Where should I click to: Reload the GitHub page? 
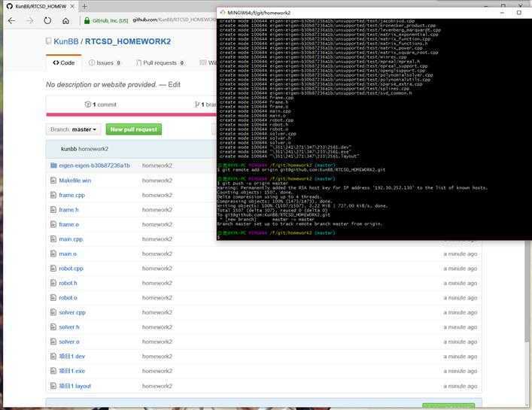coord(47,20)
